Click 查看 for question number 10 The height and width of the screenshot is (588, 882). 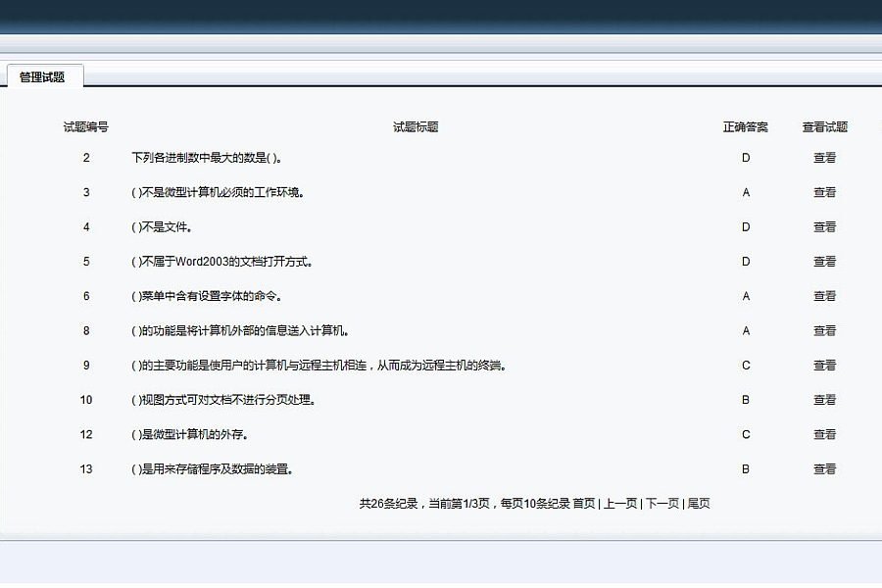(x=824, y=400)
